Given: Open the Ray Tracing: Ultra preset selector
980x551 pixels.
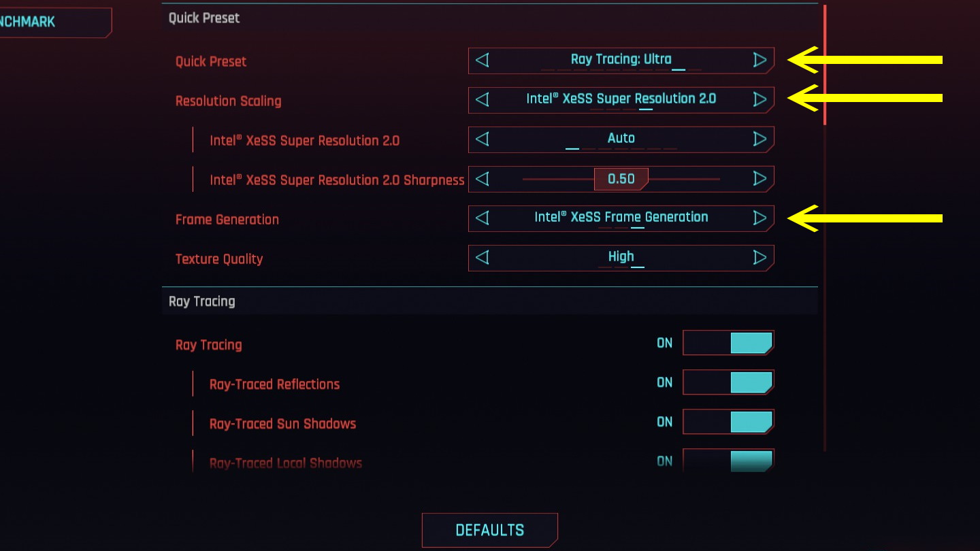Looking at the screenshot, I should click(x=621, y=60).
